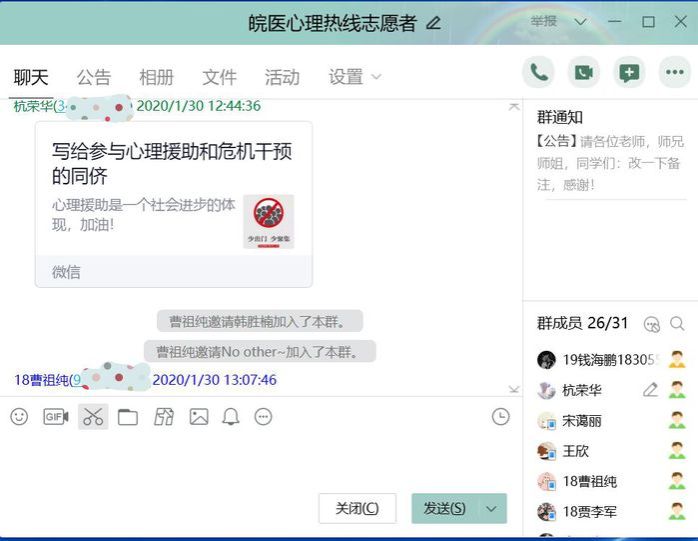
Task: Select the scissors screenshot tool
Action: (93, 417)
